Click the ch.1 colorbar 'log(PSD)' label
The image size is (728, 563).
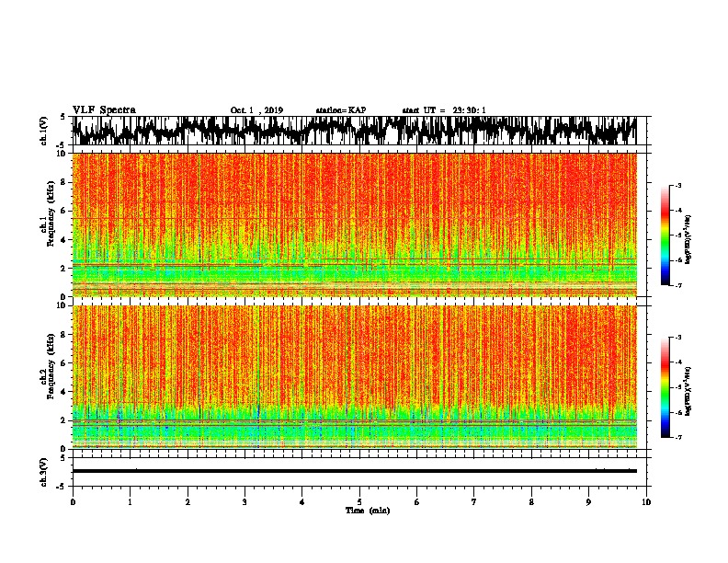[x=688, y=240]
